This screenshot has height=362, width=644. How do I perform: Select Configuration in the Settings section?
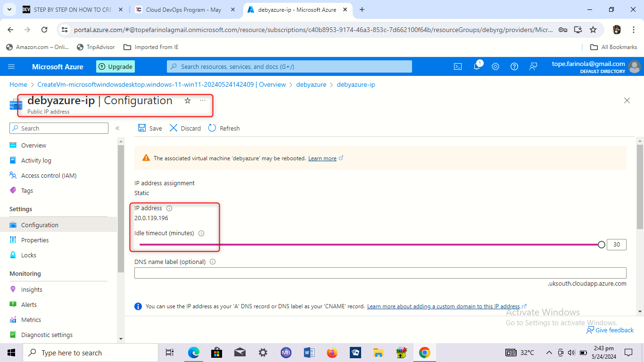58,225
